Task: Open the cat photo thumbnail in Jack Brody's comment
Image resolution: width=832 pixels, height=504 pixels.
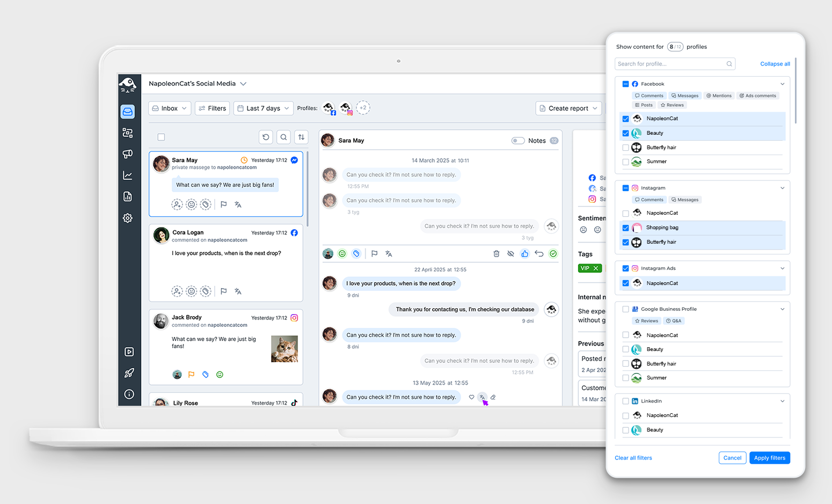Action: pyautogui.click(x=284, y=349)
